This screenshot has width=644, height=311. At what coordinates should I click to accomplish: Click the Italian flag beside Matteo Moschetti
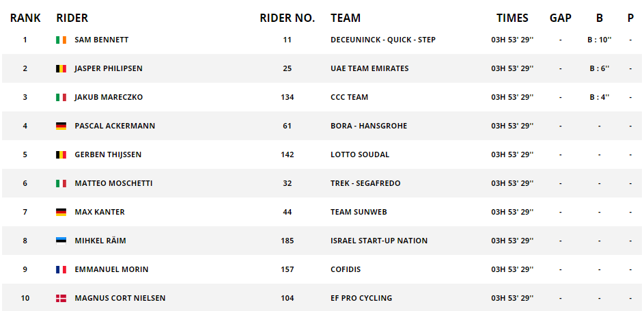[61, 183]
